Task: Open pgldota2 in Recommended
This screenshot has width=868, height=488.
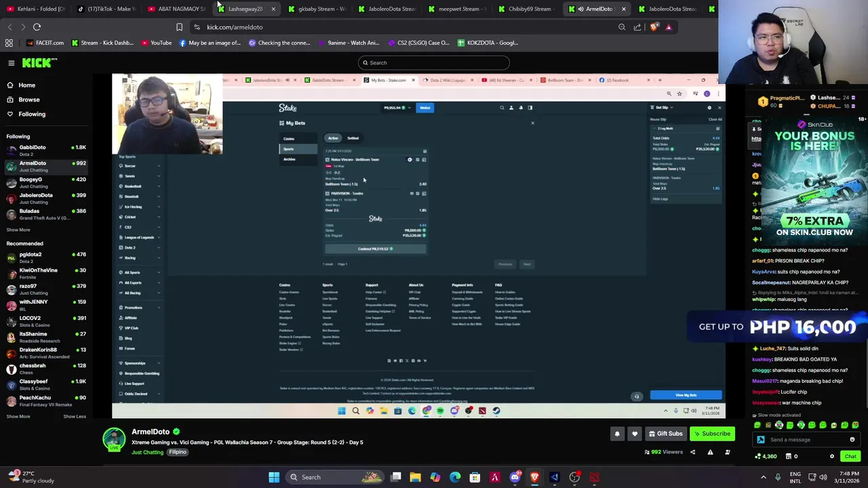Action: [x=47, y=258]
